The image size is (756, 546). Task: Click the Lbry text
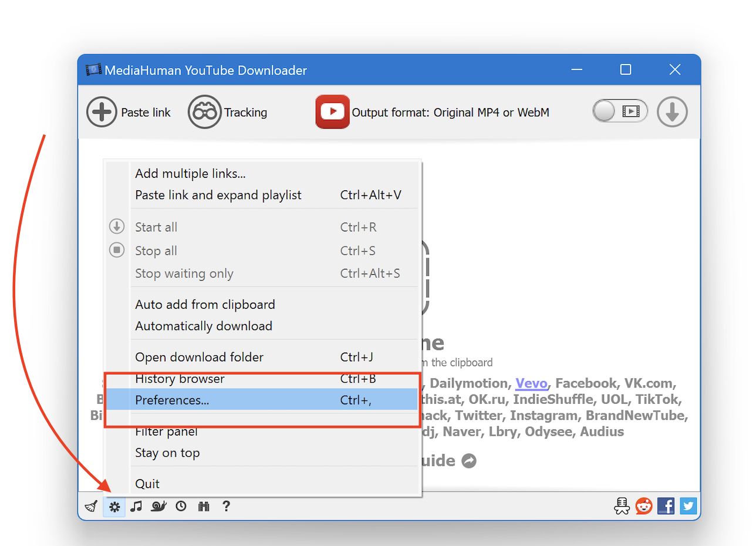pyautogui.click(x=502, y=432)
